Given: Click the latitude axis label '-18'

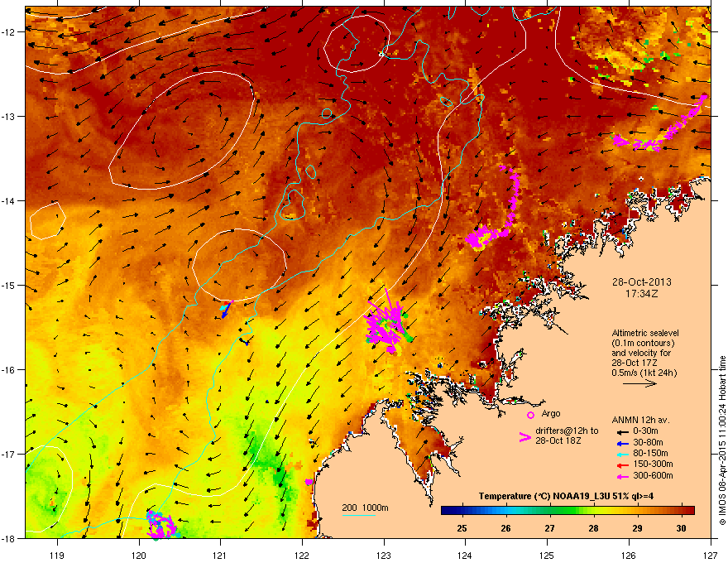Looking at the screenshot, I should [x=10, y=538].
